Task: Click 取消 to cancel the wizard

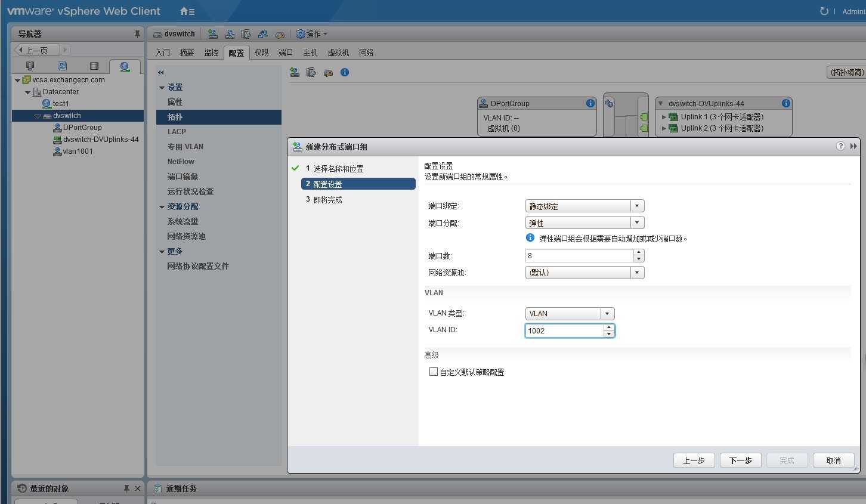Action: 834,460
